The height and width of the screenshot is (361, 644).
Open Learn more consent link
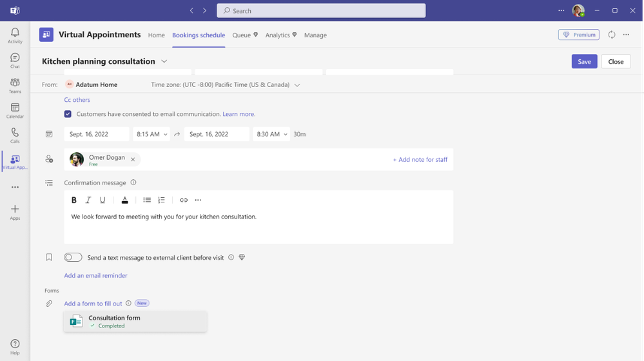(239, 113)
